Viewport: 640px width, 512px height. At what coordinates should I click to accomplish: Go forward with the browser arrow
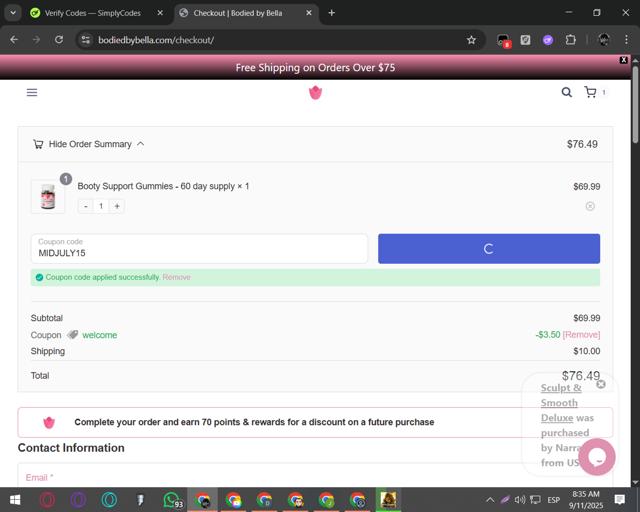click(36, 40)
